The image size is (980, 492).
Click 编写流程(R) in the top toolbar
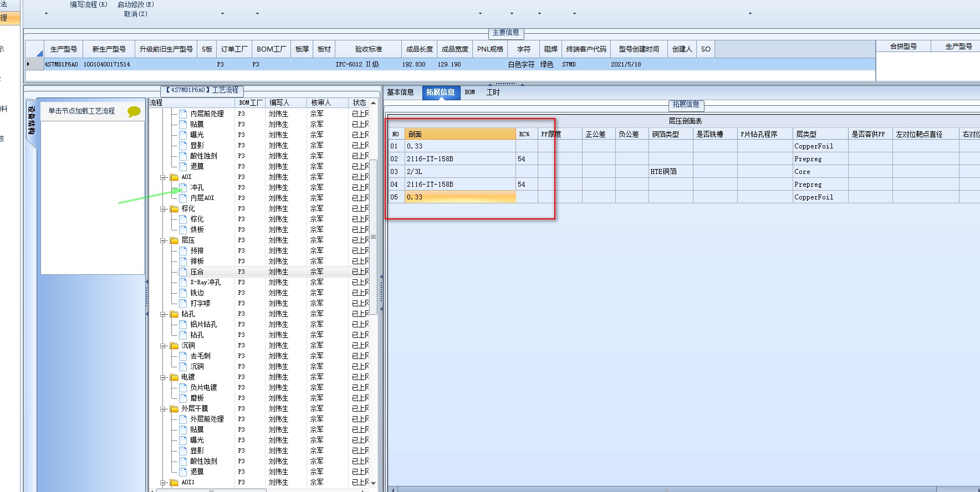pos(89,4)
